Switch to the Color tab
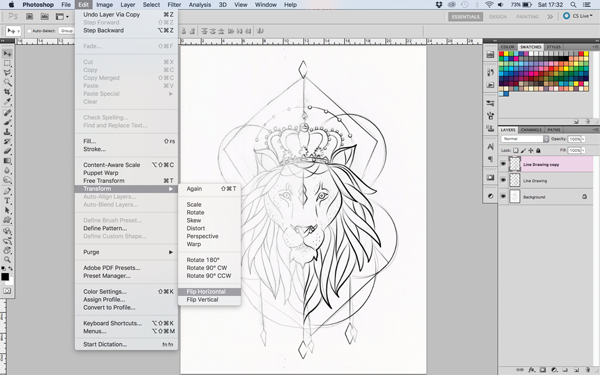The height and width of the screenshot is (375, 600). pos(508,47)
